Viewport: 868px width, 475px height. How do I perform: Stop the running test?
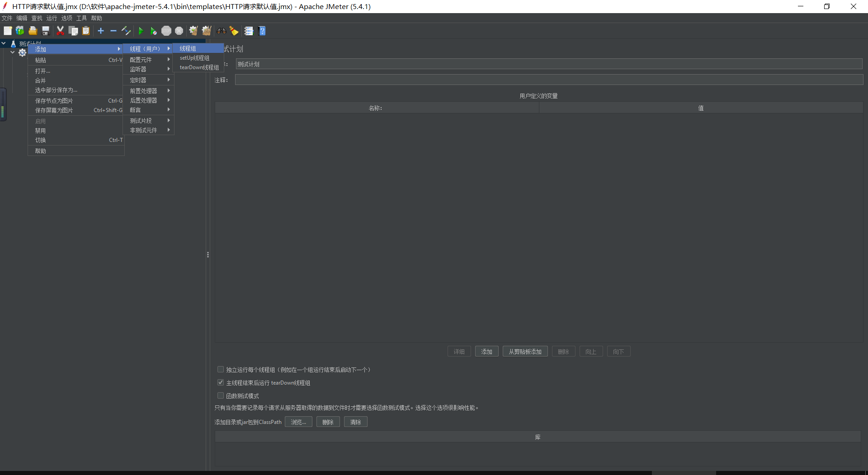click(166, 31)
